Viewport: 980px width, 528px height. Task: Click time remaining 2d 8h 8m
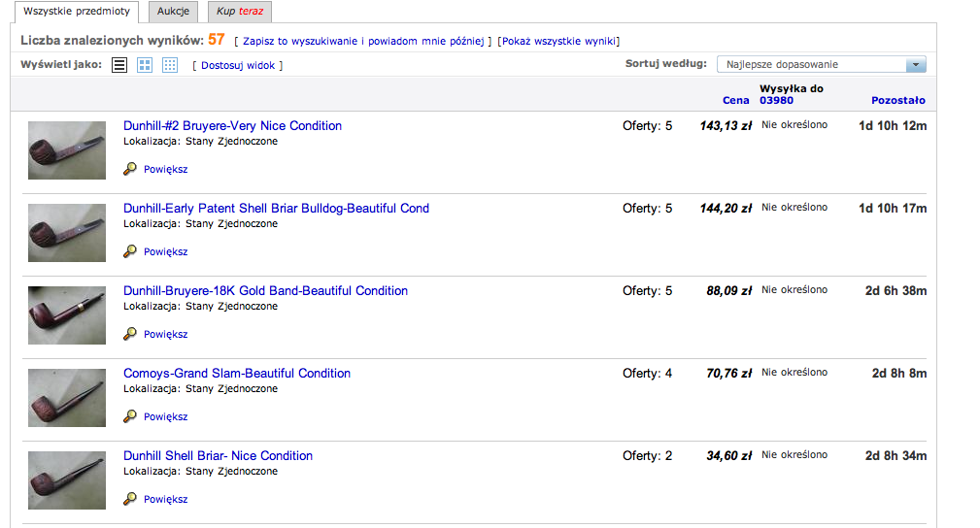tap(899, 373)
